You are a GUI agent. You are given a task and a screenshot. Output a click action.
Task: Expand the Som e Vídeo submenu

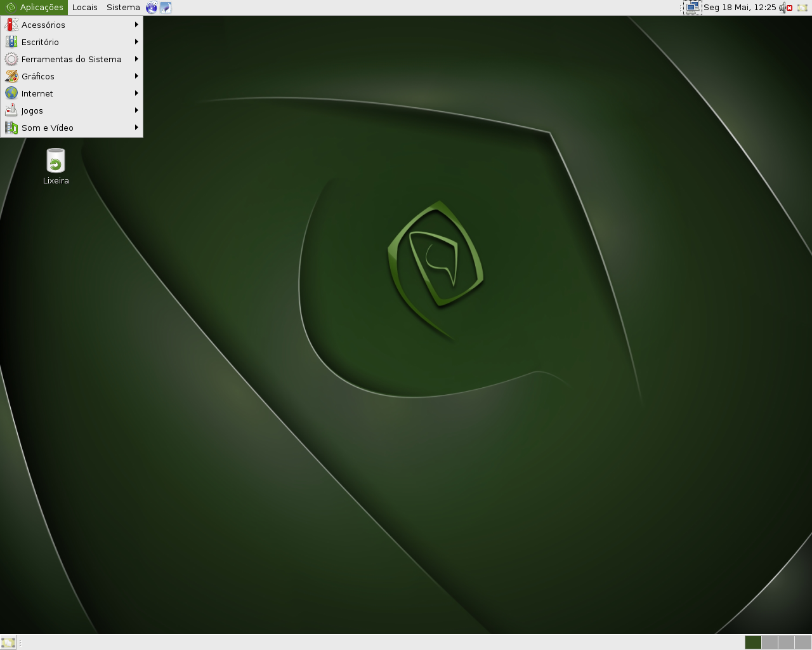72,128
